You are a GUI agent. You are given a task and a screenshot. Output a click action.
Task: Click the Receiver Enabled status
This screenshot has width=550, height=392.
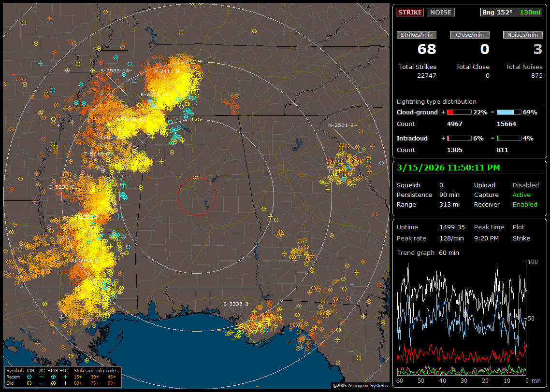pos(525,205)
